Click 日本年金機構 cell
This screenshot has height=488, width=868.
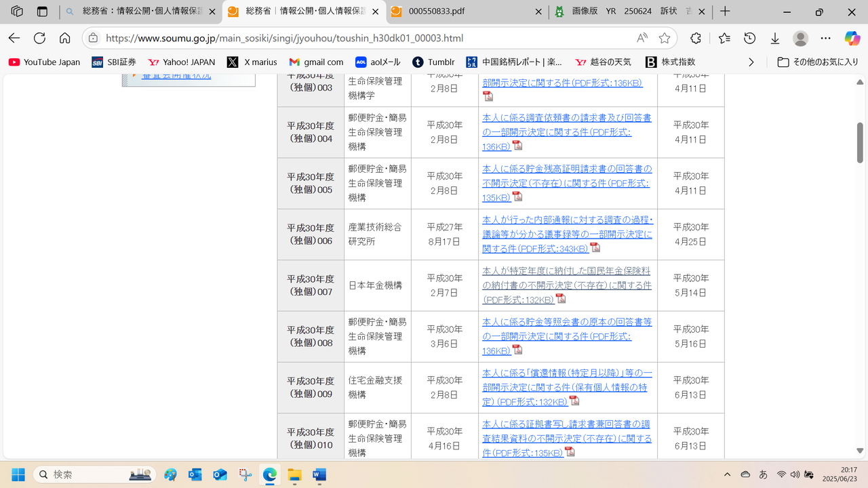(x=378, y=285)
